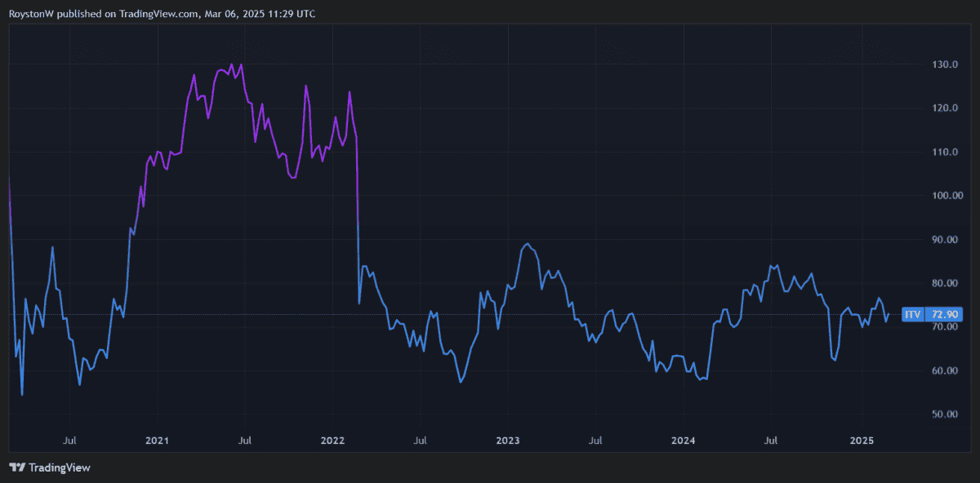
Task: Select the 120.0 price axis label
Action: (944, 109)
